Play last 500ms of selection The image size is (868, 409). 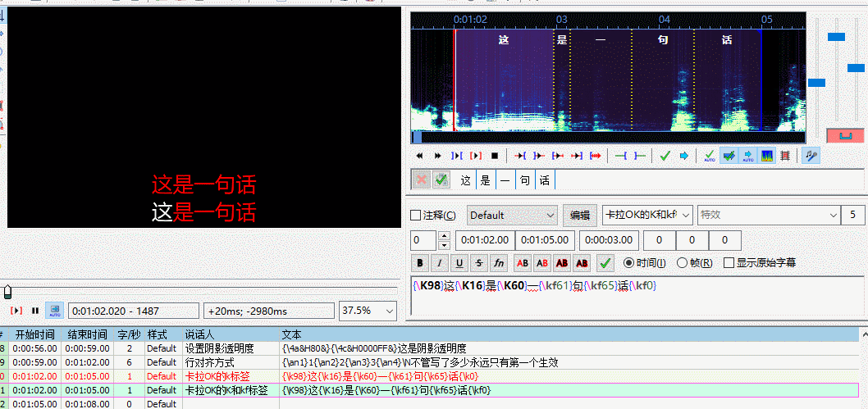point(577,156)
